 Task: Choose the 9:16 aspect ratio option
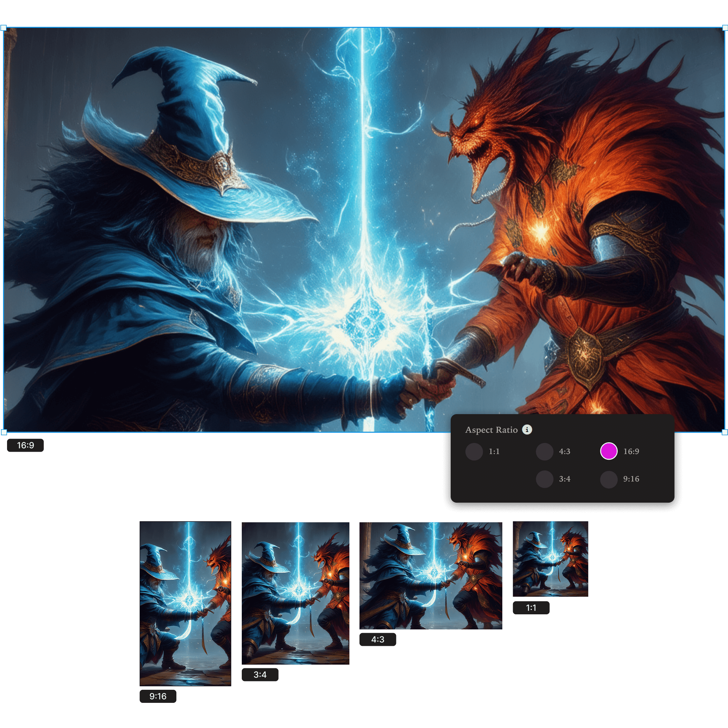(609, 479)
